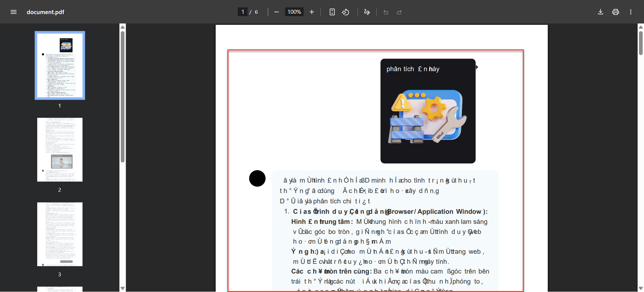
Task: Activate the draw annotation tool
Action: [x=367, y=12]
